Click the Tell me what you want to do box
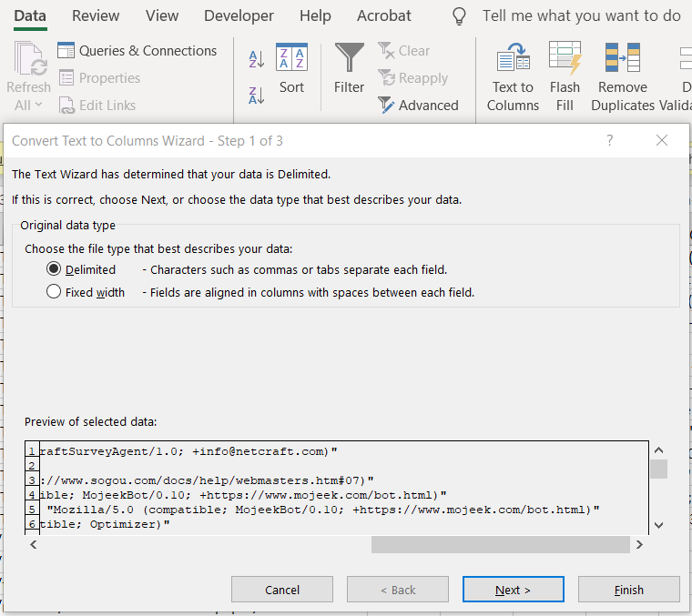This screenshot has height=616, width=692. click(x=581, y=15)
